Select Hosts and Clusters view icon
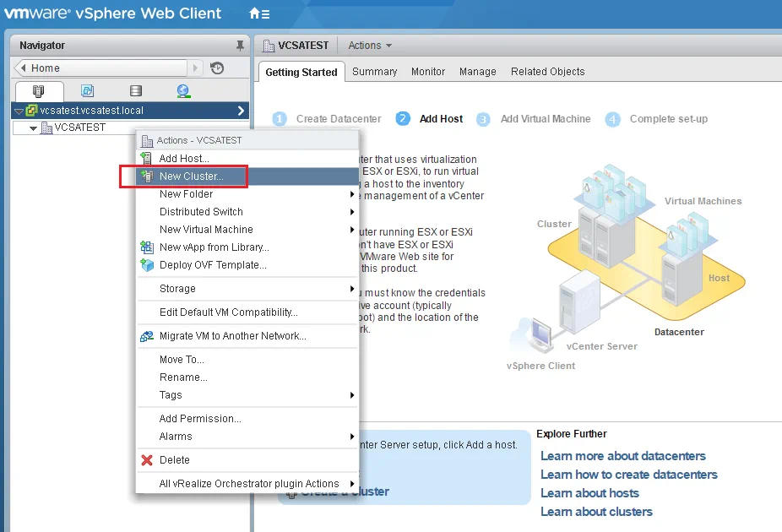 [39, 91]
